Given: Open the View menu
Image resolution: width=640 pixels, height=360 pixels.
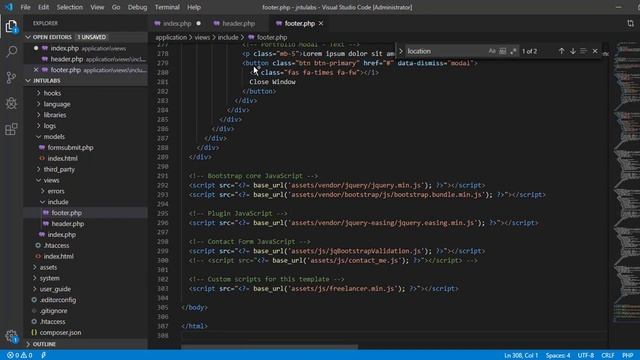Looking at the screenshot, I should point(97,7).
